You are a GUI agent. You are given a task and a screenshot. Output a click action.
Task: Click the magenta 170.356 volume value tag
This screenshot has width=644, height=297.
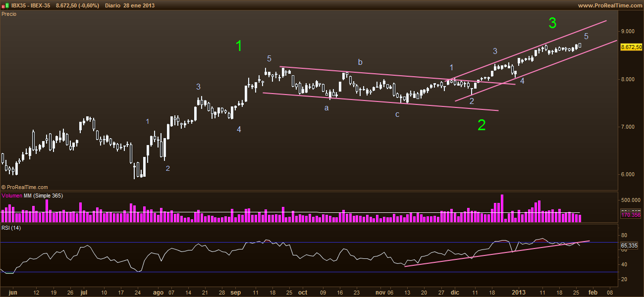[x=632, y=215]
